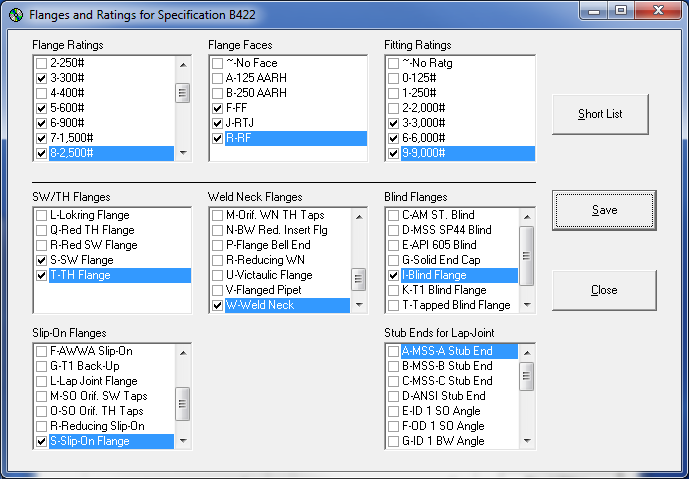Check the D-MSS SP44 Blind option
The image size is (689, 479).
pyautogui.click(x=393, y=230)
